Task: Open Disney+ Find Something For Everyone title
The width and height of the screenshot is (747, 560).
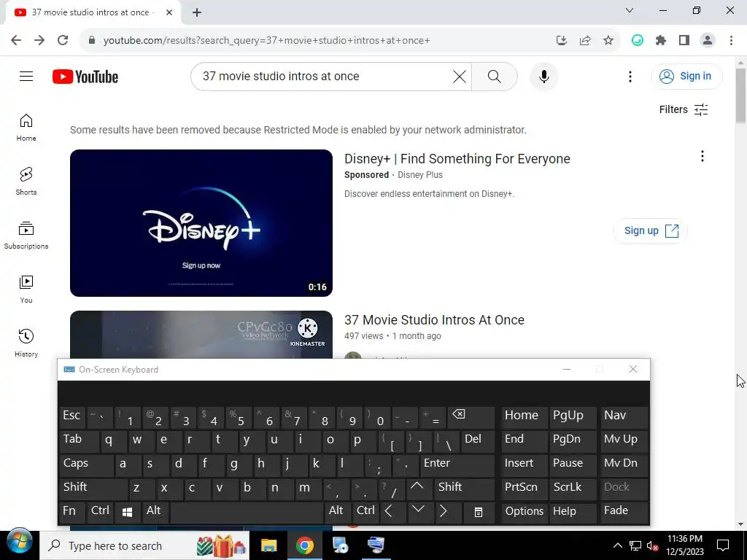Action: [x=457, y=158]
